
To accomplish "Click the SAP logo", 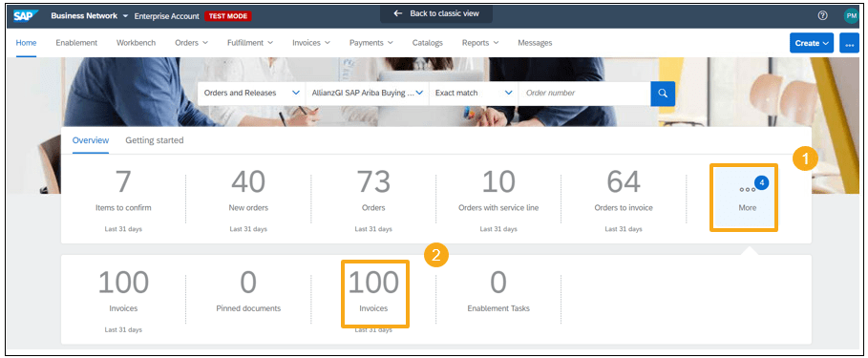I will tap(26, 15).
